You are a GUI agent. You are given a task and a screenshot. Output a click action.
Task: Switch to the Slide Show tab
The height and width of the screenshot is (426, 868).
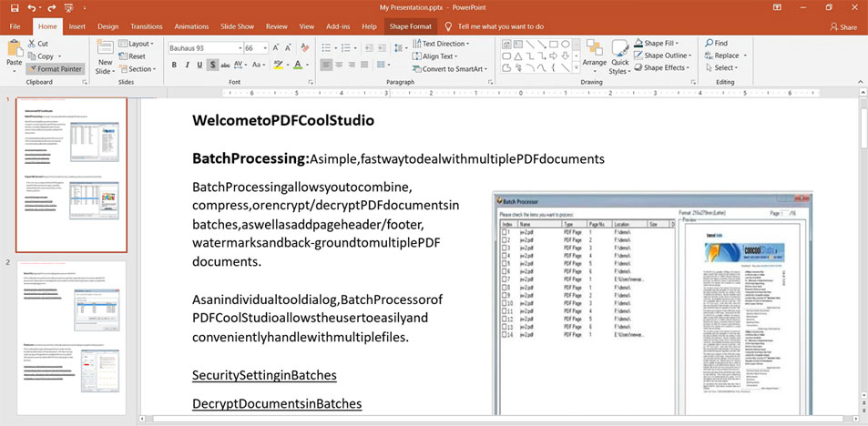238,26
